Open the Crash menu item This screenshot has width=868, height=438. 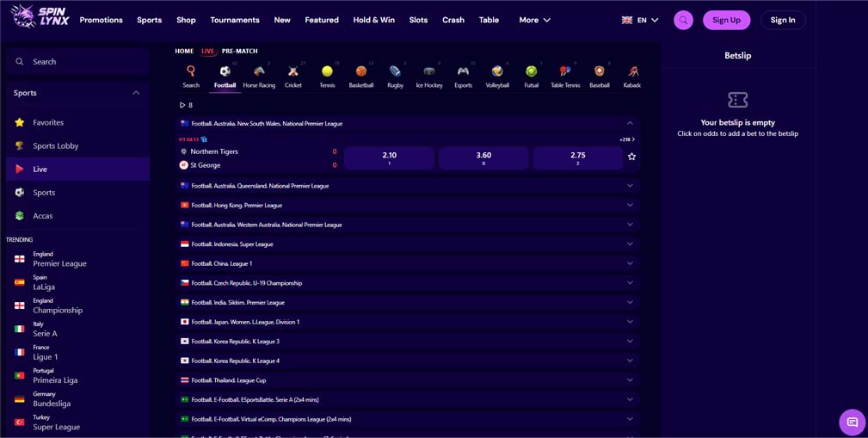(x=453, y=20)
